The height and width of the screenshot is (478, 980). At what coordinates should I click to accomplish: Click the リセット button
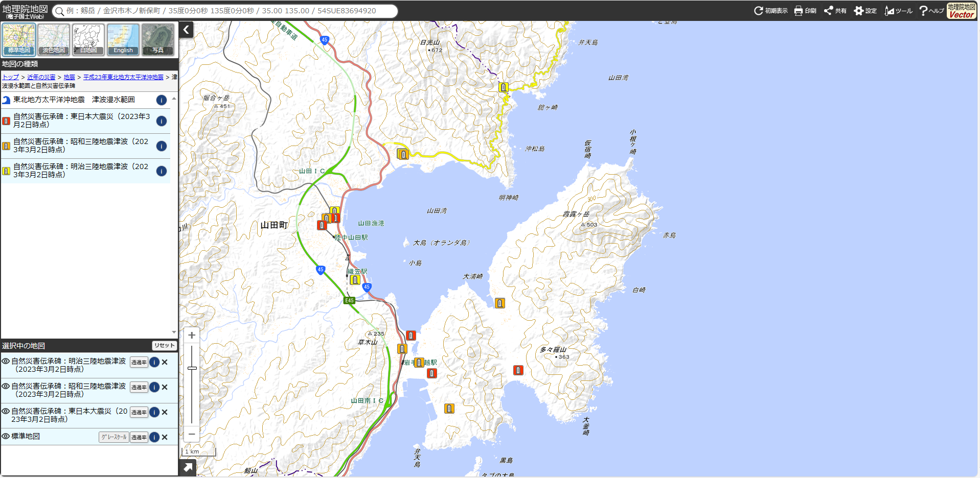pos(164,345)
